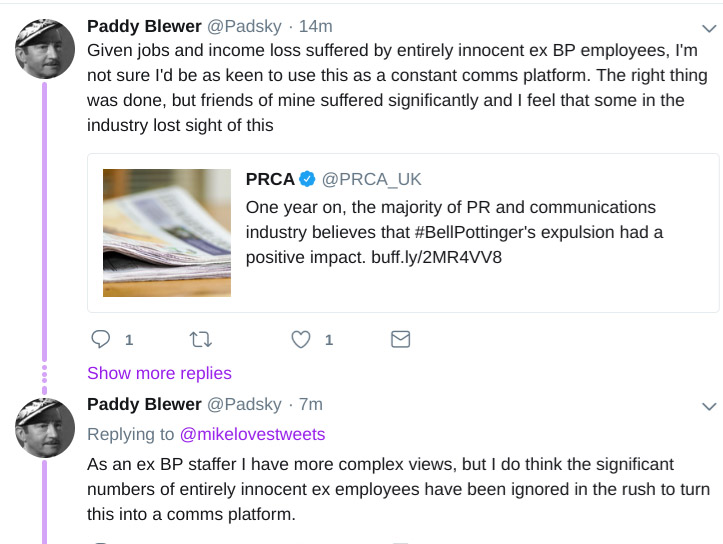Screen dimensions: 723x544
Task: Open Paddy Blewer's avatar on first tweet
Action: 46,49
